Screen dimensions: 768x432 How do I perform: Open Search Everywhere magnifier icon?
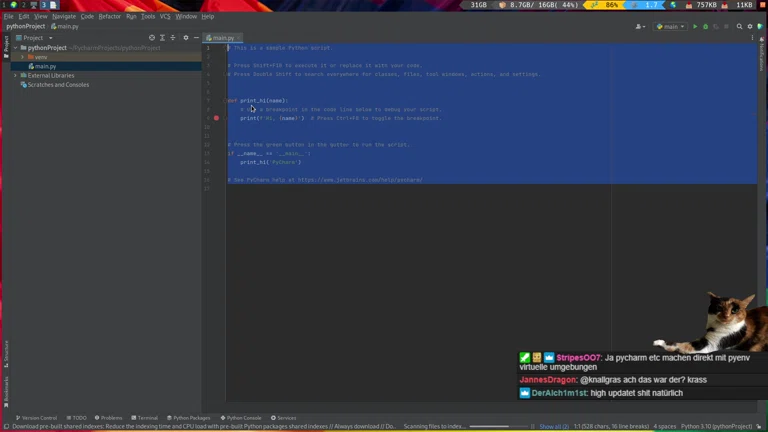740,27
